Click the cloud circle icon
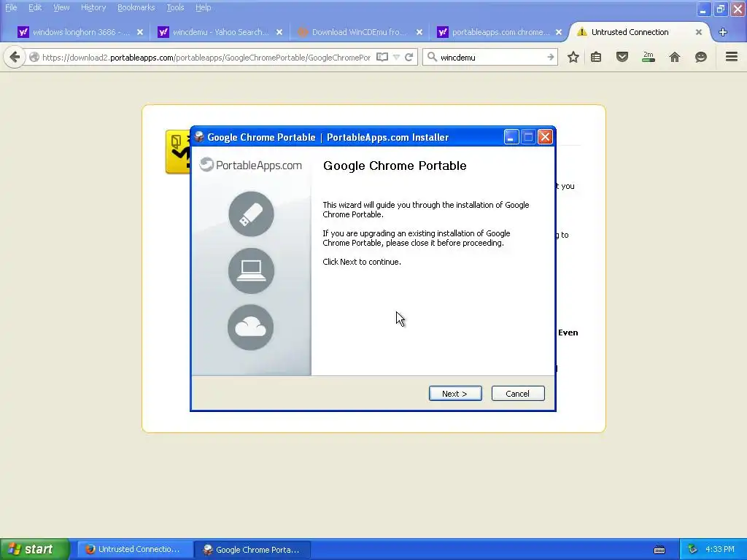The height and width of the screenshot is (560, 747). (251, 327)
